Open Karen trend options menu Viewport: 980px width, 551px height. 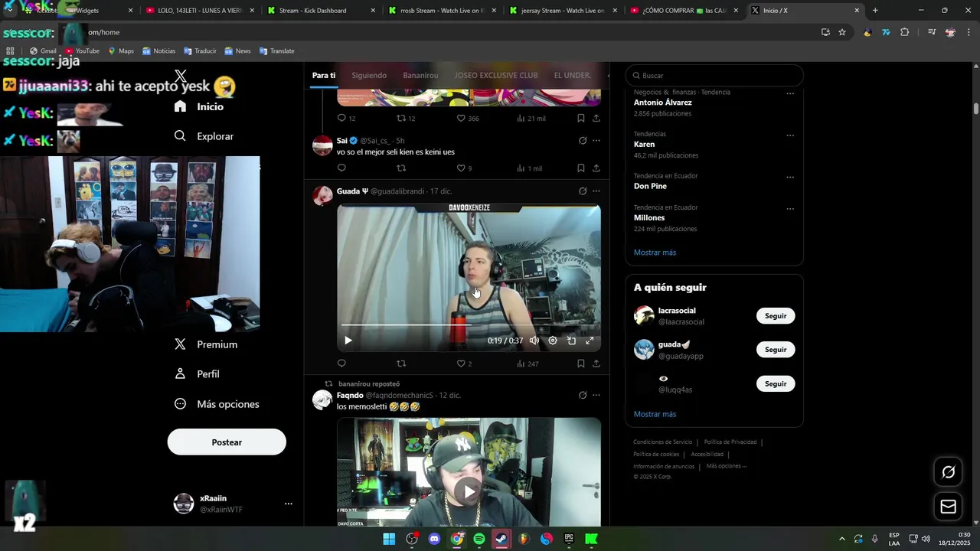790,135
